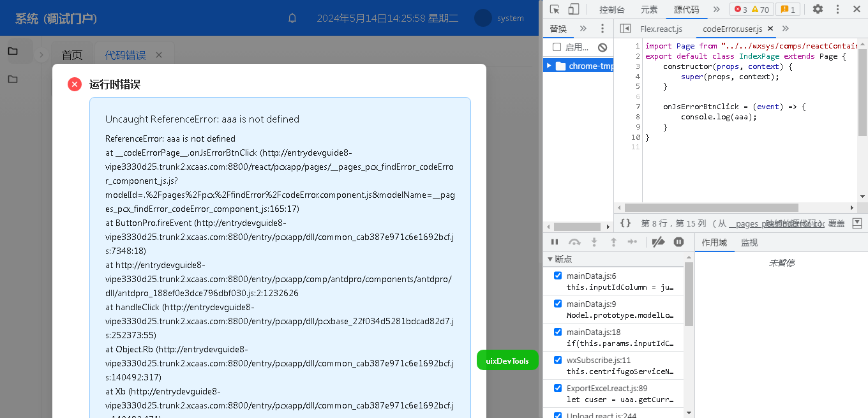
Task: Switch to the 监视 watch pane
Action: [x=749, y=243]
